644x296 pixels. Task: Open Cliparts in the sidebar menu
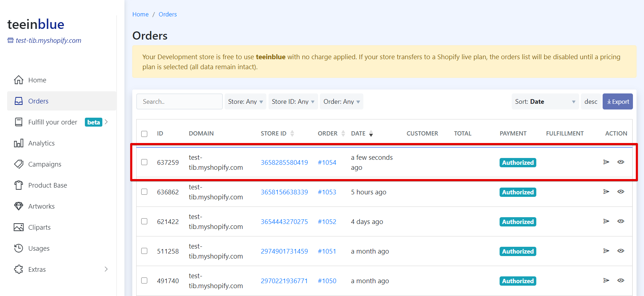pyautogui.click(x=62, y=227)
